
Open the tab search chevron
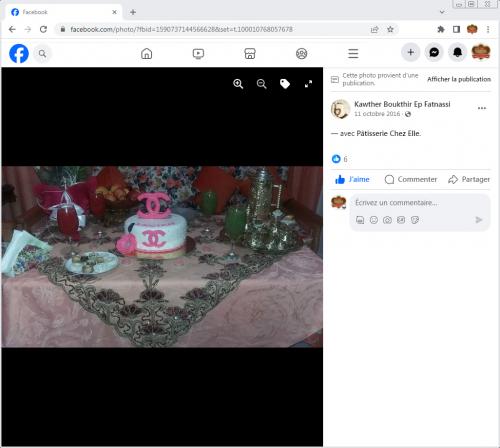[x=442, y=12]
